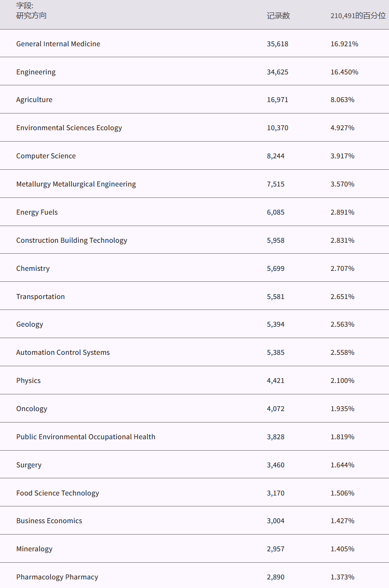Click the 记录数 column header

point(278,16)
